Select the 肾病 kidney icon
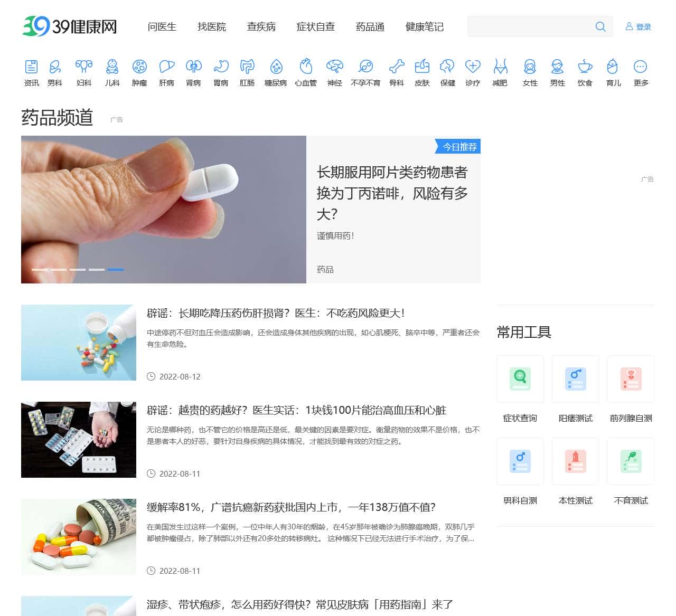The width and height of the screenshot is (676, 616). [193, 67]
